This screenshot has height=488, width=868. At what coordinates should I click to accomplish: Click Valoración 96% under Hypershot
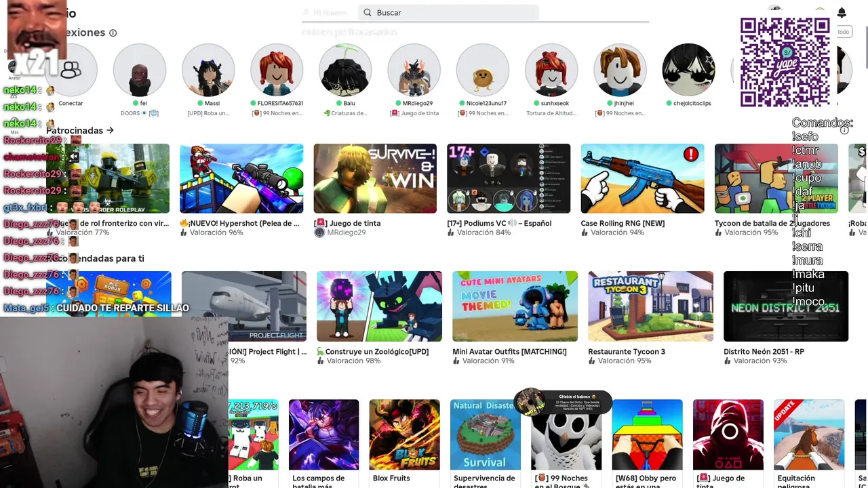click(x=217, y=232)
